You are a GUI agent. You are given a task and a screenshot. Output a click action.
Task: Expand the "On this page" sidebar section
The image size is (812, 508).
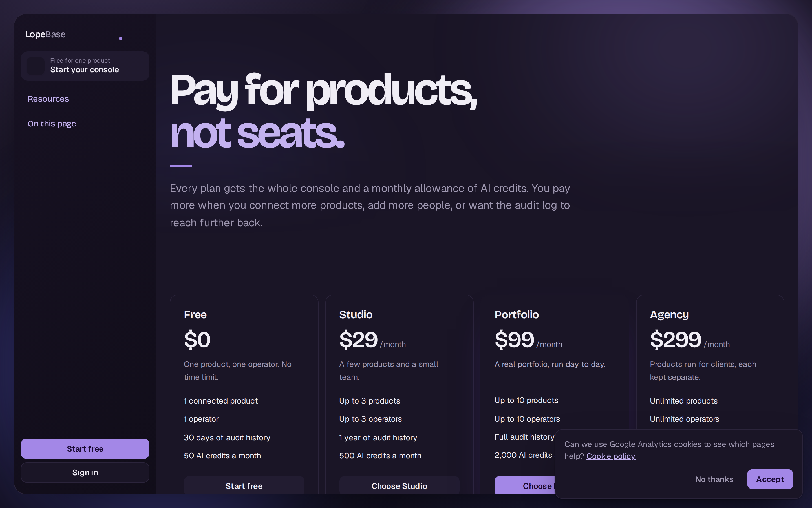pyautogui.click(x=52, y=124)
